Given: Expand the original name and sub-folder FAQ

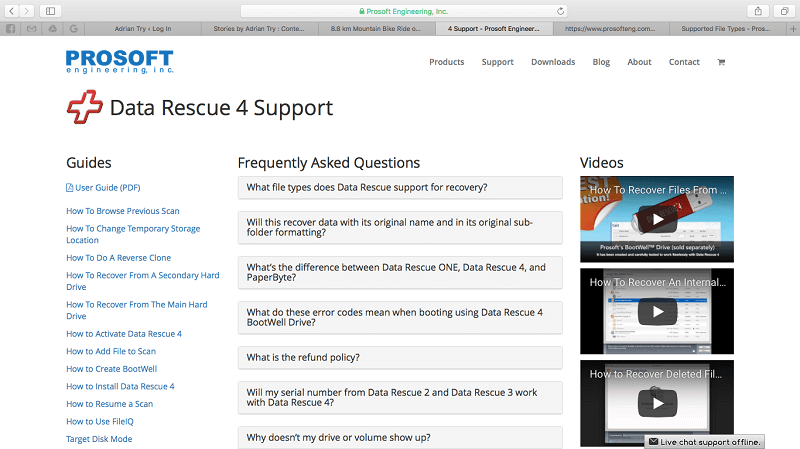Looking at the screenshot, I should pyautogui.click(x=400, y=227).
